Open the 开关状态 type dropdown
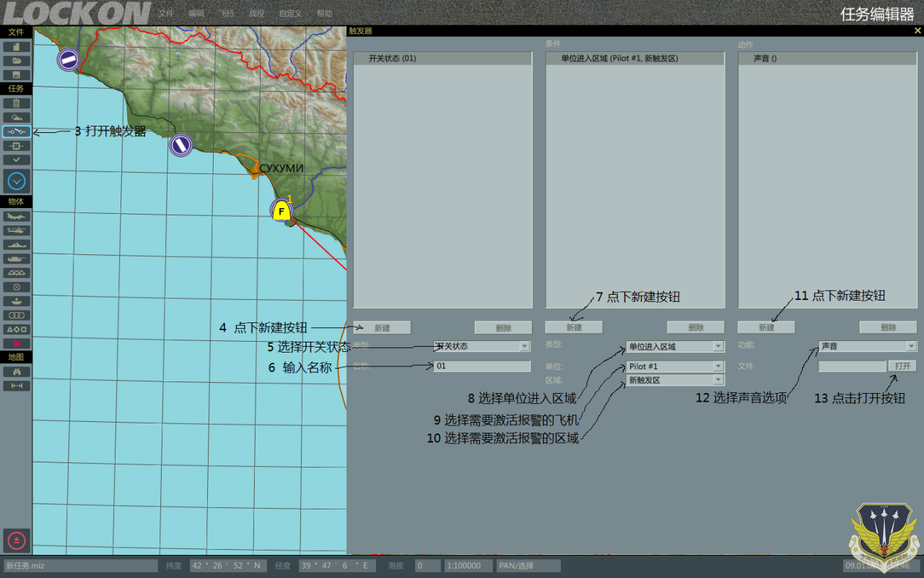Screen dimensions: 924x578 481,346
